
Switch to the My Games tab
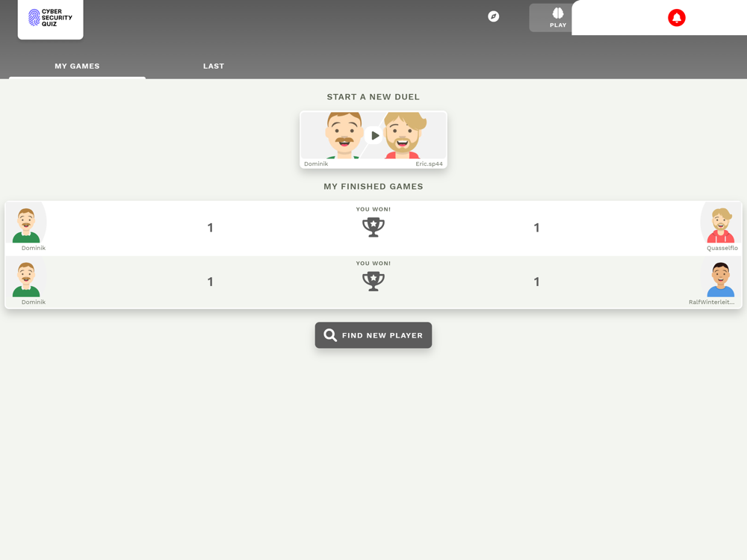point(77,66)
